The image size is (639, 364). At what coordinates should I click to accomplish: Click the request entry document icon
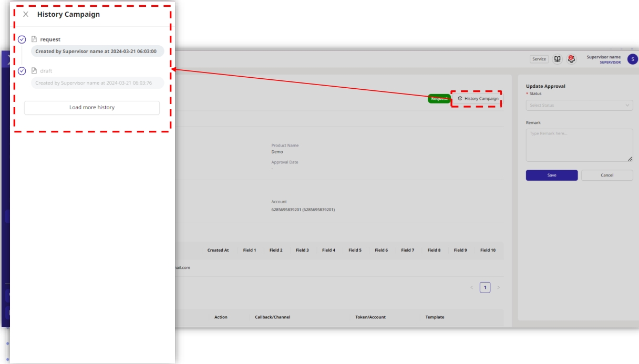(34, 39)
